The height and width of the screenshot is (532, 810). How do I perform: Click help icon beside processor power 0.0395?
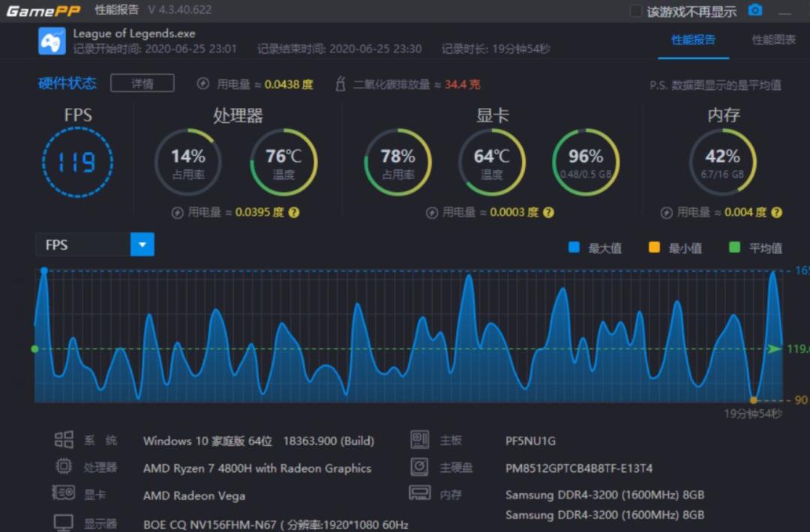point(294,212)
